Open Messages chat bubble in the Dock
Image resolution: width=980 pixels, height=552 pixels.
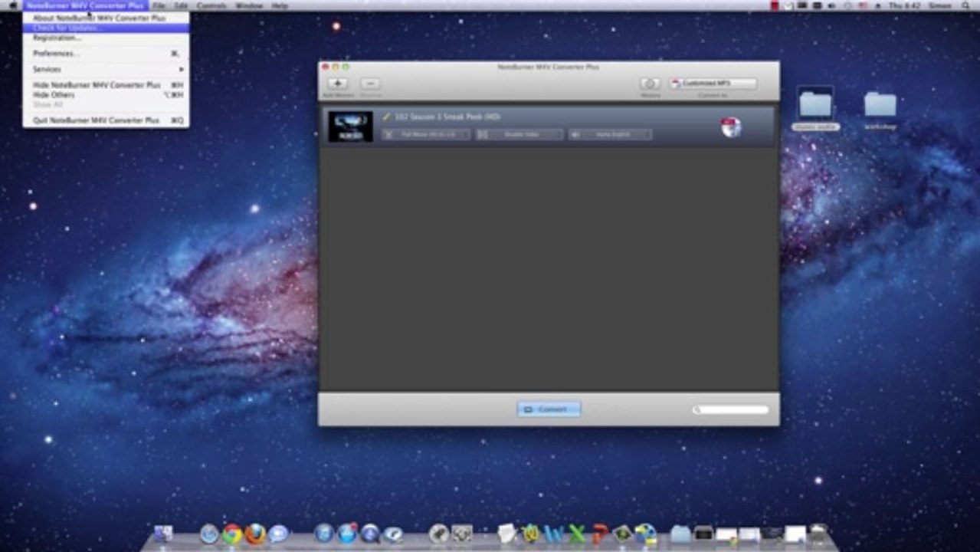(x=278, y=534)
